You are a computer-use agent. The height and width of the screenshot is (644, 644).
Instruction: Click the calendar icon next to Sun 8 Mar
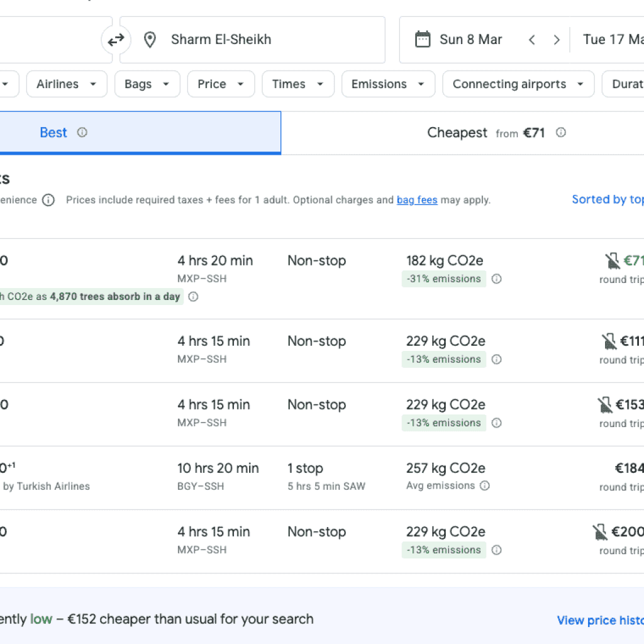pos(422,39)
